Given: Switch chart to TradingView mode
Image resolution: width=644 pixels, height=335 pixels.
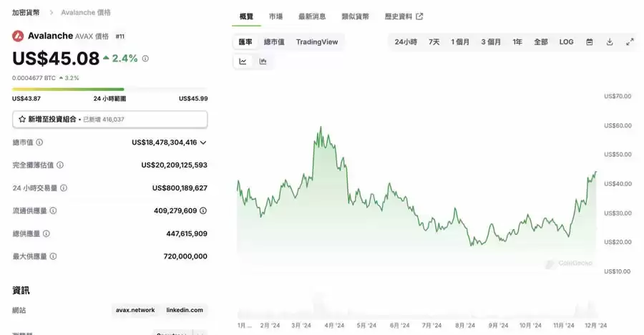Looking at the screenshot, I should tap(317, 42).
